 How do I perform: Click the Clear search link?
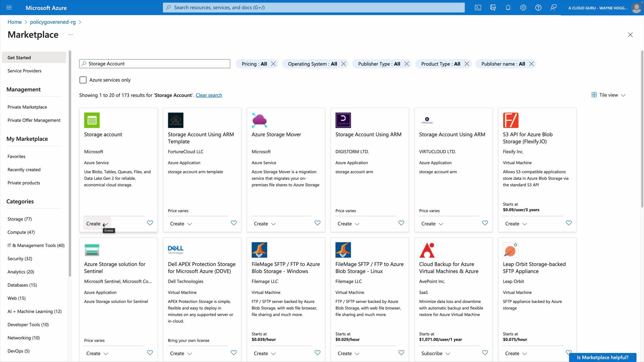(x=209, y=95)
